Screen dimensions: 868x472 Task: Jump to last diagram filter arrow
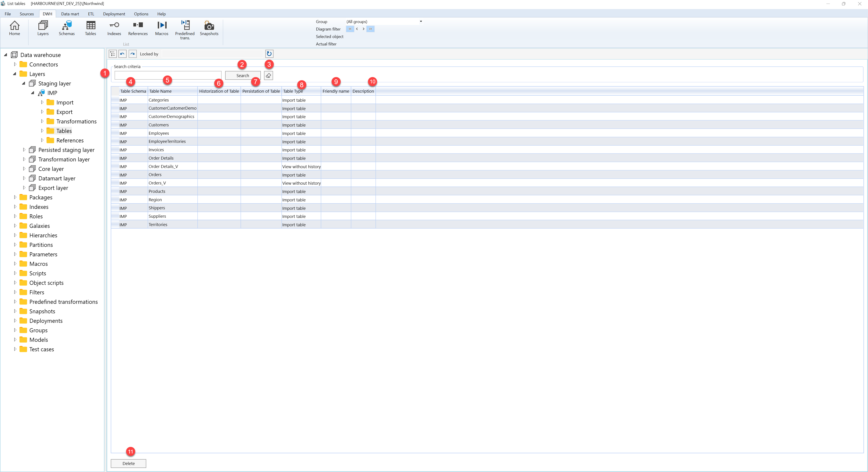coord(370,29)
